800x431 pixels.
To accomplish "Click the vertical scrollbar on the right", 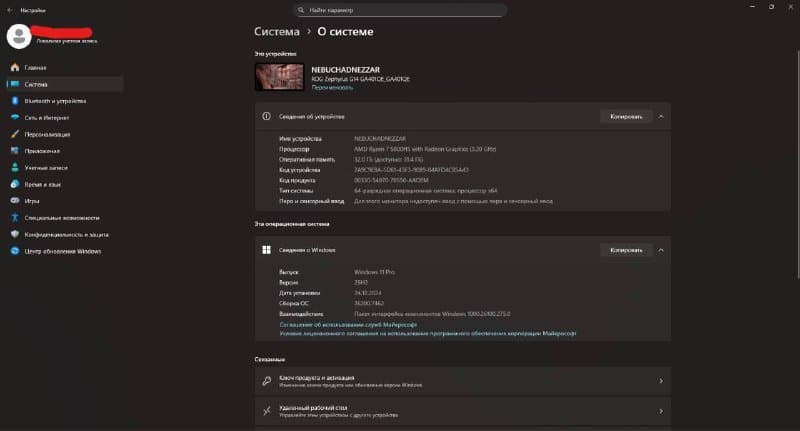I will coord(798,164).
